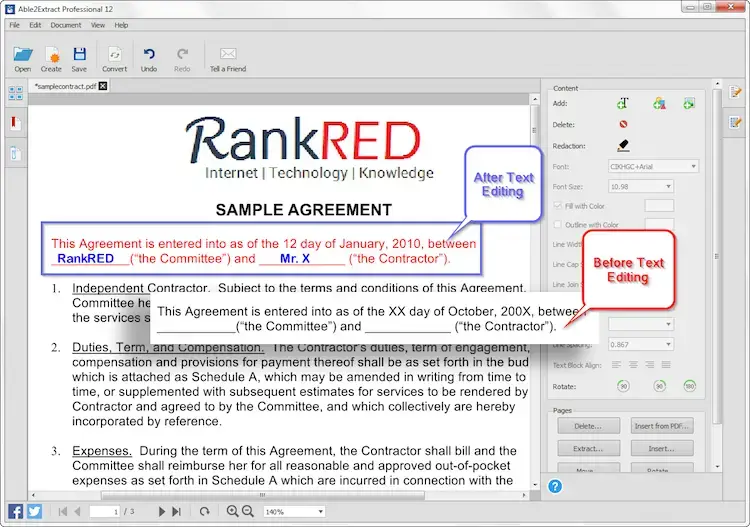
Task: Click the Add shape icon
Action: (659, 103)
